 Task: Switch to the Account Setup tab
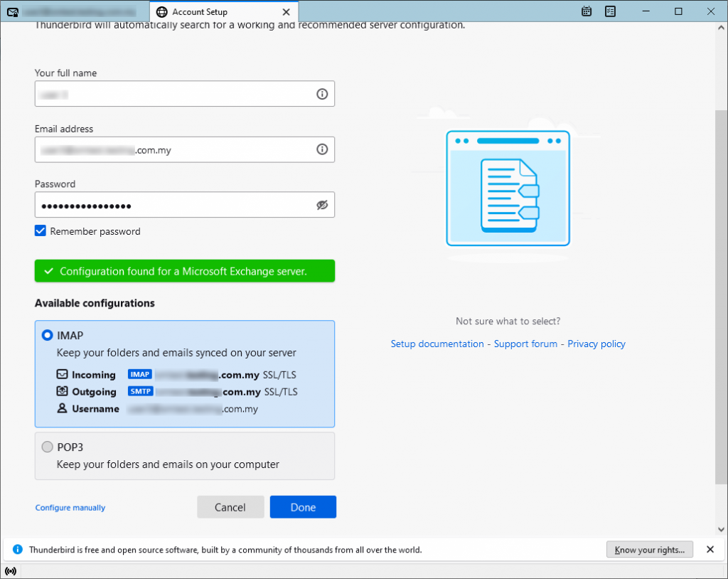pos(224,11)
